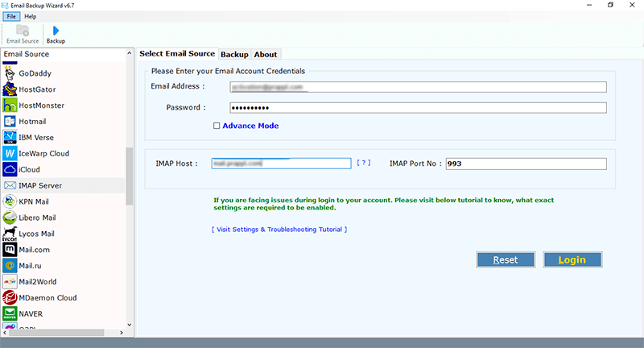Select the Libero Mail icon
This screenshot has height=348, width=644.
tap(10, 217)
